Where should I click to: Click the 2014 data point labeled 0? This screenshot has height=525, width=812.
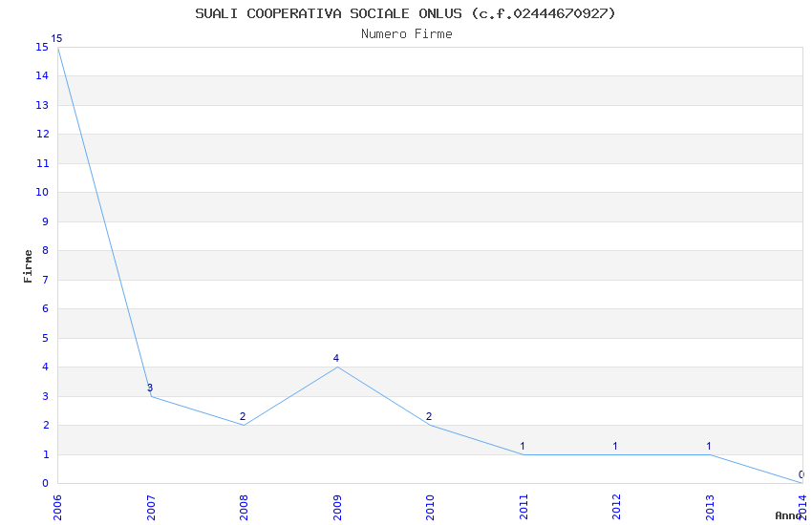coord(802,483)
